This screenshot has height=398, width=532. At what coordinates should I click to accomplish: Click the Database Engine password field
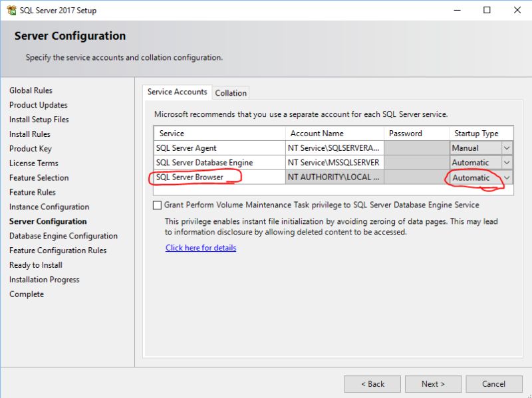click(x=416, y=162)
